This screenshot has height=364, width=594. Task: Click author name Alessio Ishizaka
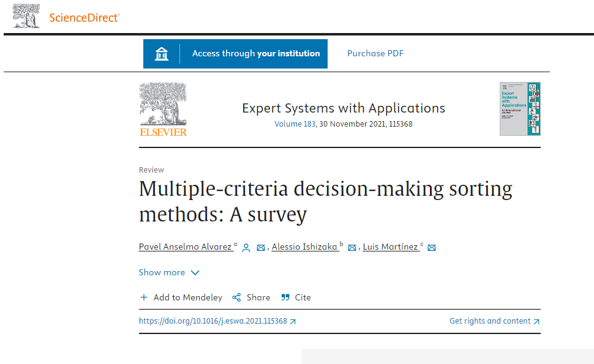point(304,247)
